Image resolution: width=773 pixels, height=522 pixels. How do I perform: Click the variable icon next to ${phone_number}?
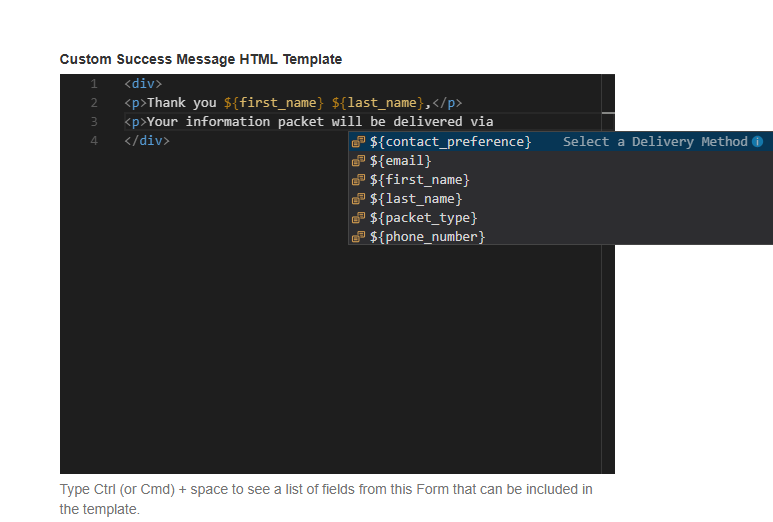[358, 237]
